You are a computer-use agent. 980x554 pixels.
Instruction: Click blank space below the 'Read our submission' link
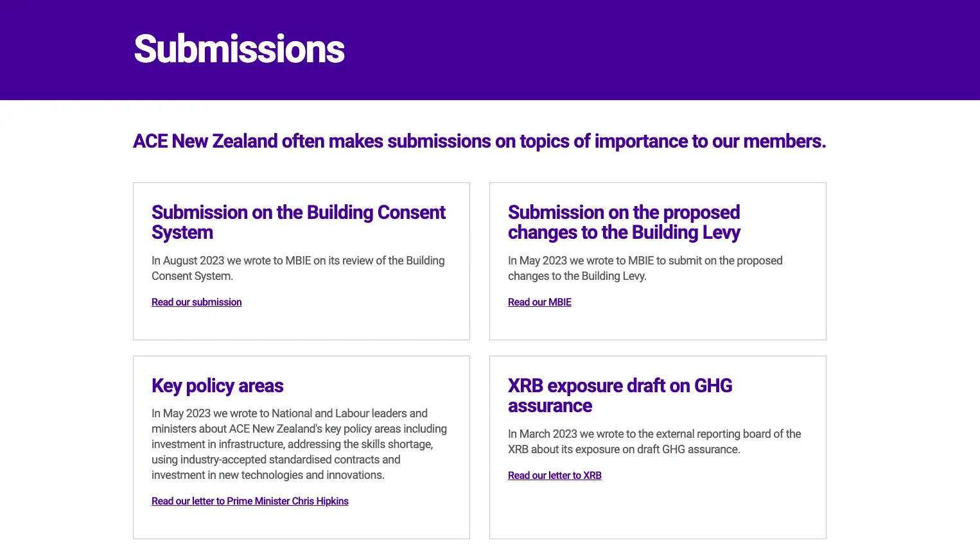[301, 324]
